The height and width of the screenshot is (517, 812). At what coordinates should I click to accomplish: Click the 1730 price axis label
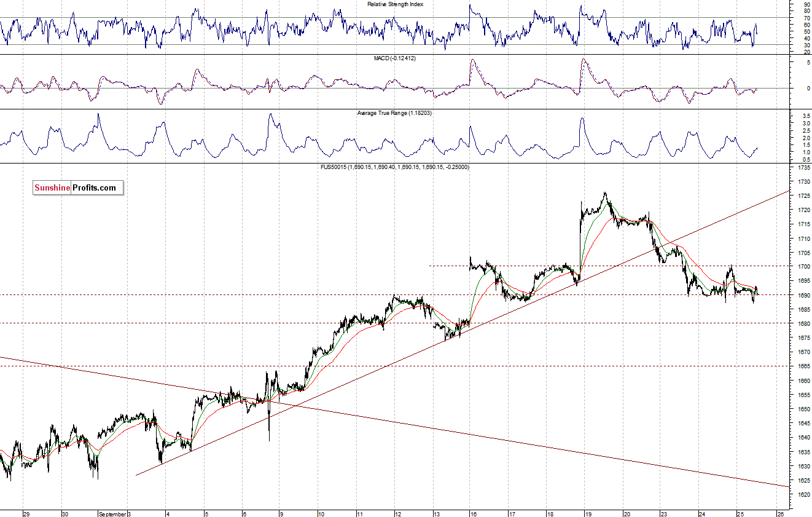point(803,182)
